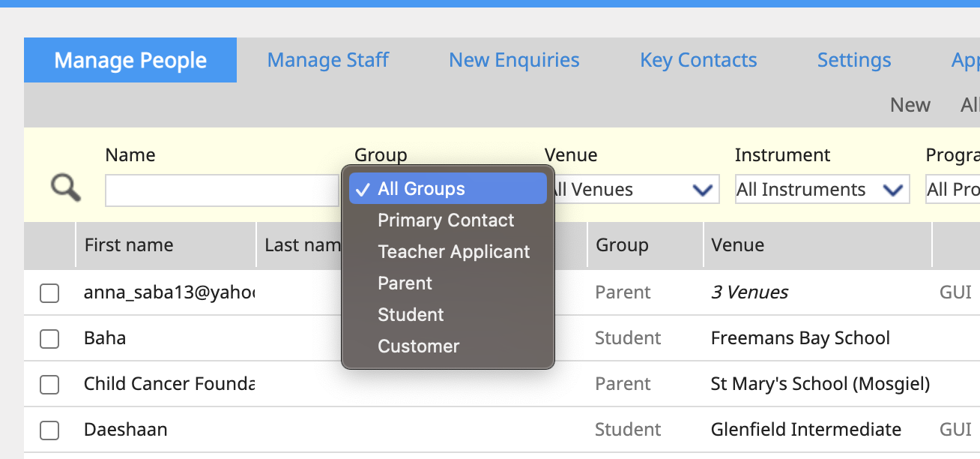980x459 pixels.
Task: Choose Primary Contact from group list
Action: (446, 220)
